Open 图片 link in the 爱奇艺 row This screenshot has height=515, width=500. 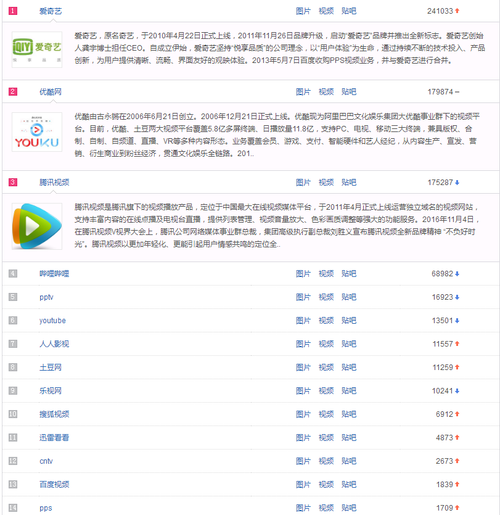click(x=303, y=11)
